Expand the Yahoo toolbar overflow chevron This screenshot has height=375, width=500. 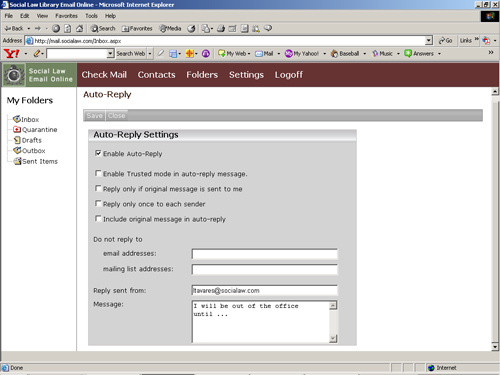[491, 53]
